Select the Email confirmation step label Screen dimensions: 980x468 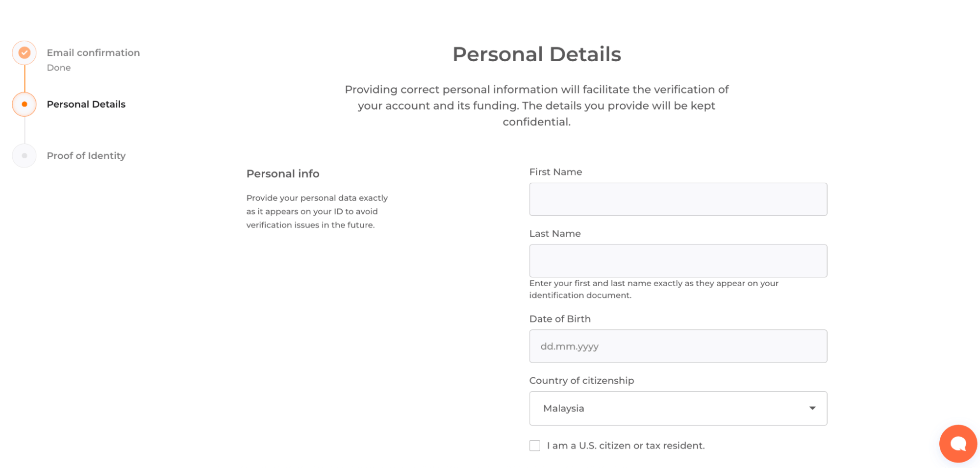93,53
